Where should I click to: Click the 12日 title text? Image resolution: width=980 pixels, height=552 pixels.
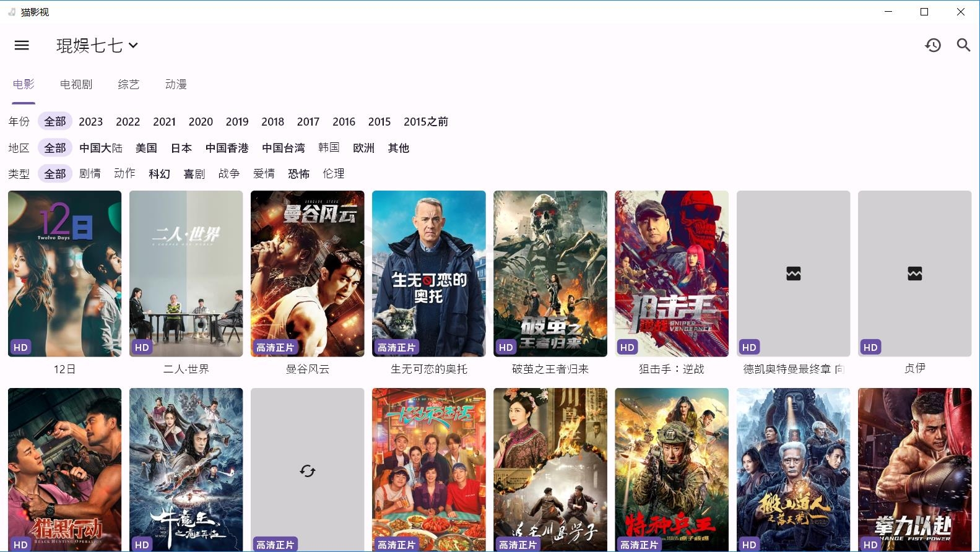pyautogui.click(x=65, y=369)
